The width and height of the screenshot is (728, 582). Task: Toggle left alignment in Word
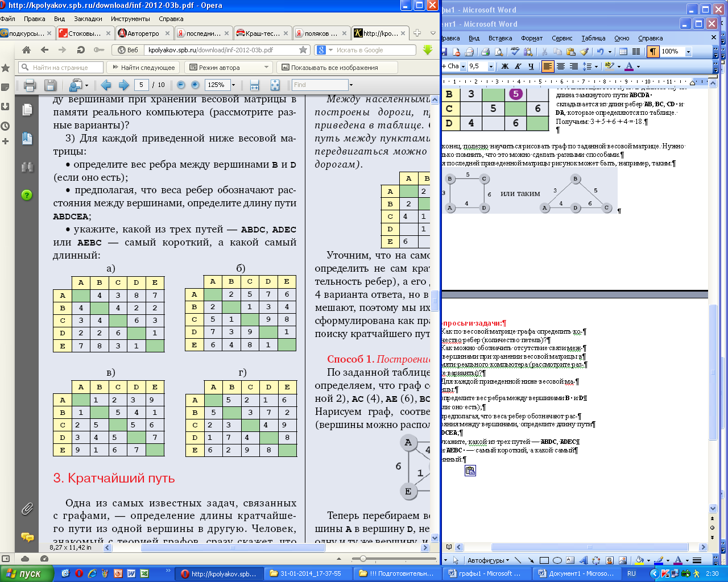point(547,66)
